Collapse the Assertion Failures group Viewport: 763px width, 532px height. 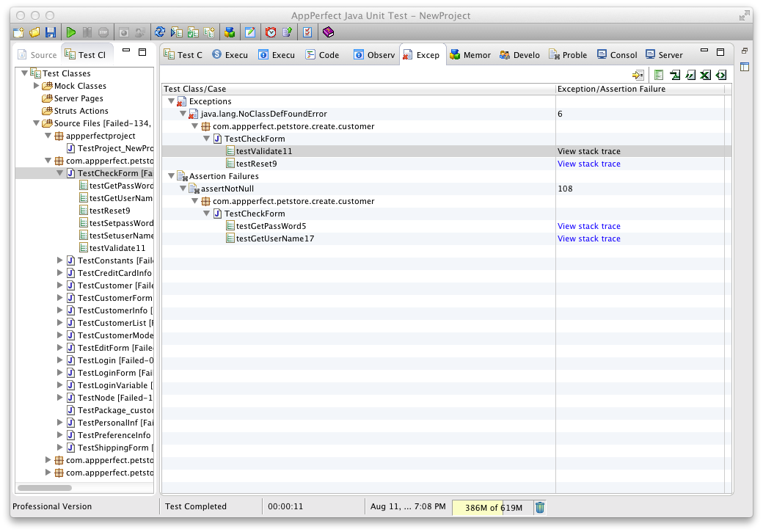point(171,176)
